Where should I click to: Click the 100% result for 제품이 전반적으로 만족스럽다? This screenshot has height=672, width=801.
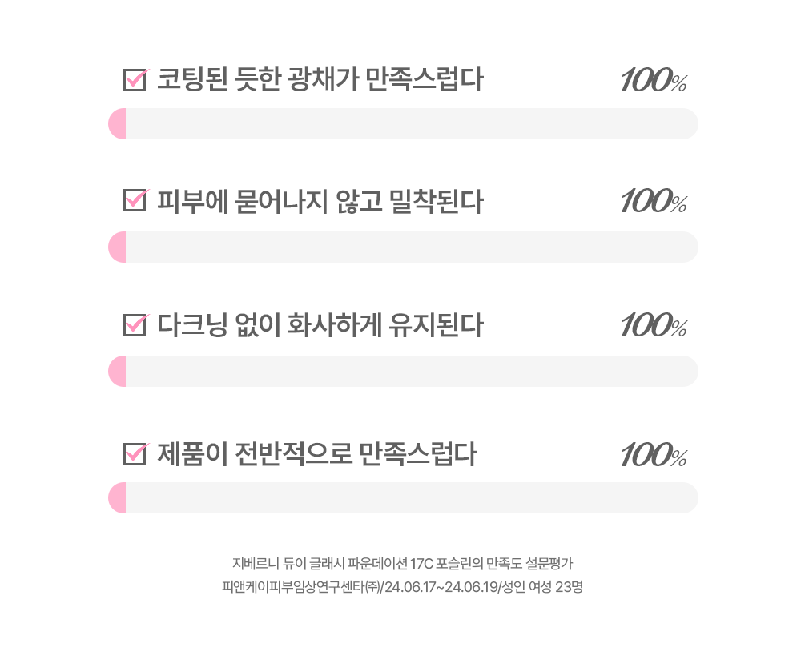[654, 456]
